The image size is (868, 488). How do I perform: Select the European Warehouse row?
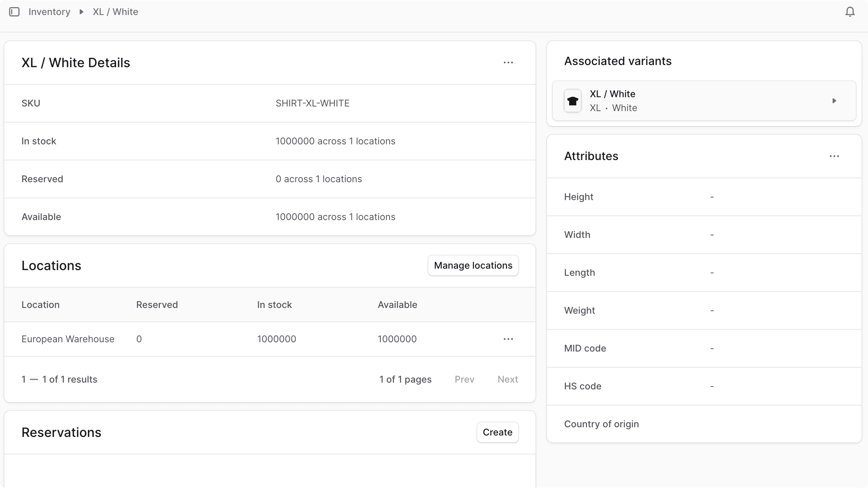point(68,339)
